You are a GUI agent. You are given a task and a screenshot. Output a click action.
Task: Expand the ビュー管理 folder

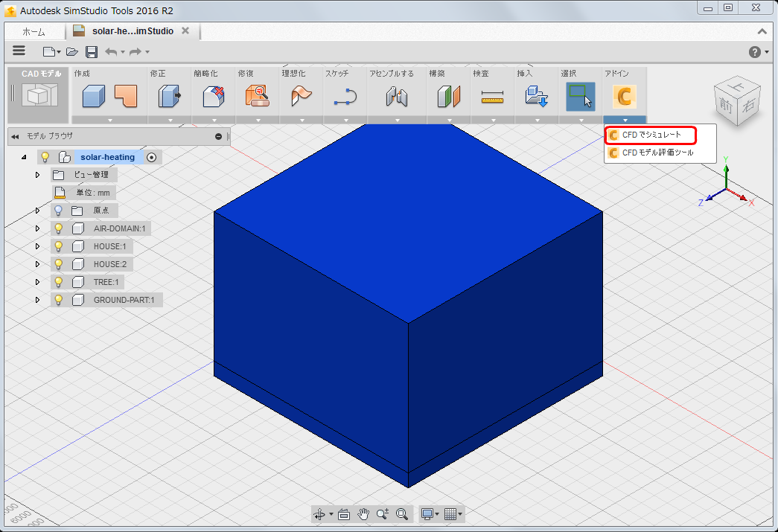(x=37, y=175)
